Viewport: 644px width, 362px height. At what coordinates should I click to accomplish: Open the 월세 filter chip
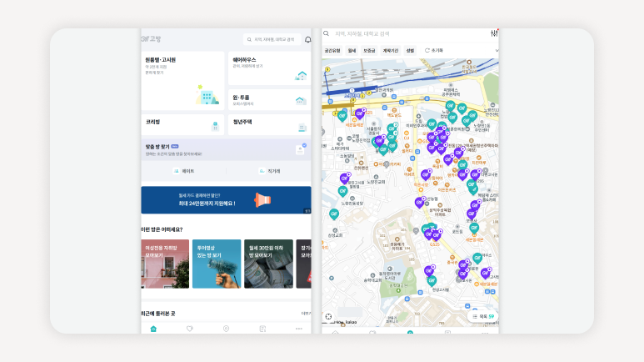click(352, 51)
